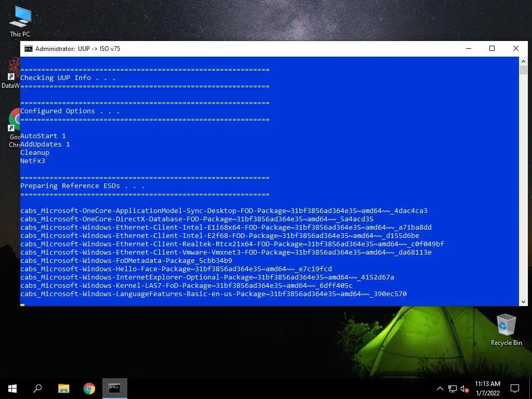This screenshot has height=399, width=532.
Task: Maximize the UUP -> ISO window
Action: 492,48
